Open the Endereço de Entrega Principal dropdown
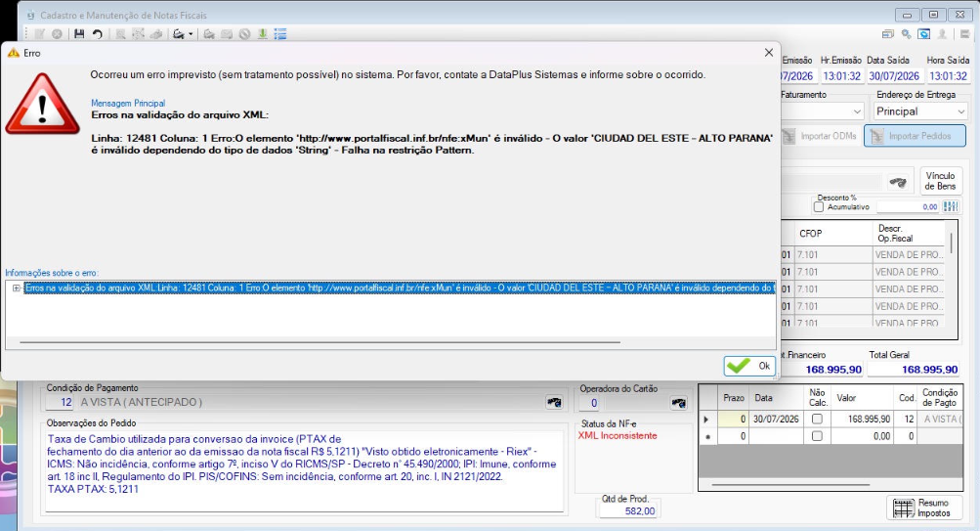The height and width of the screenshot is (531, 980). coord(960,111)
